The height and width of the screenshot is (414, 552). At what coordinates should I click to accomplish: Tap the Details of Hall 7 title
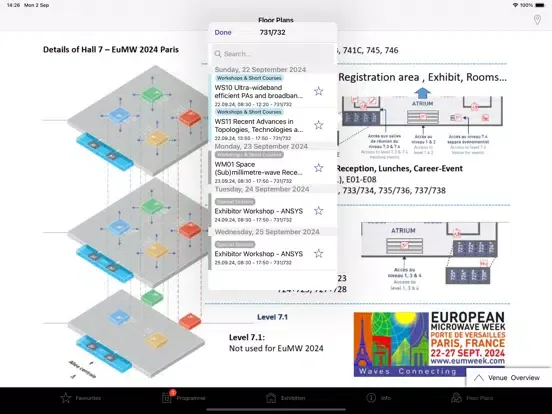pos(111,50)
